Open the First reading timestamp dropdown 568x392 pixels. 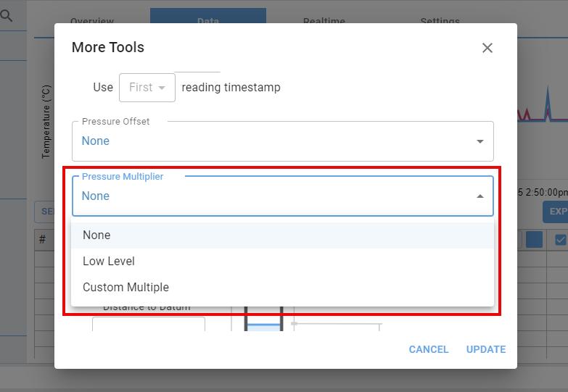[147, 88]
